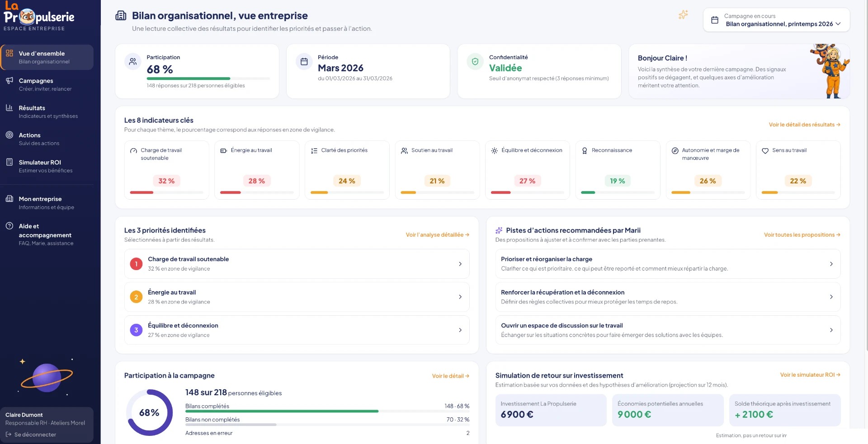
Task: Click the Équilibre et déconnexion sun icon
Action: pyautogui.click(x=495, y=150)
